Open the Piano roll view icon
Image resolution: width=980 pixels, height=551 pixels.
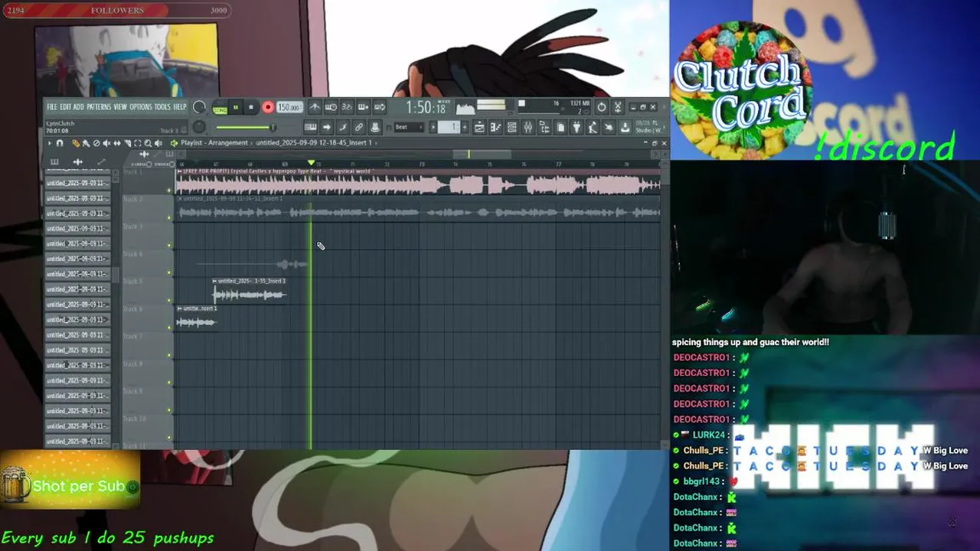coord(495,127)
